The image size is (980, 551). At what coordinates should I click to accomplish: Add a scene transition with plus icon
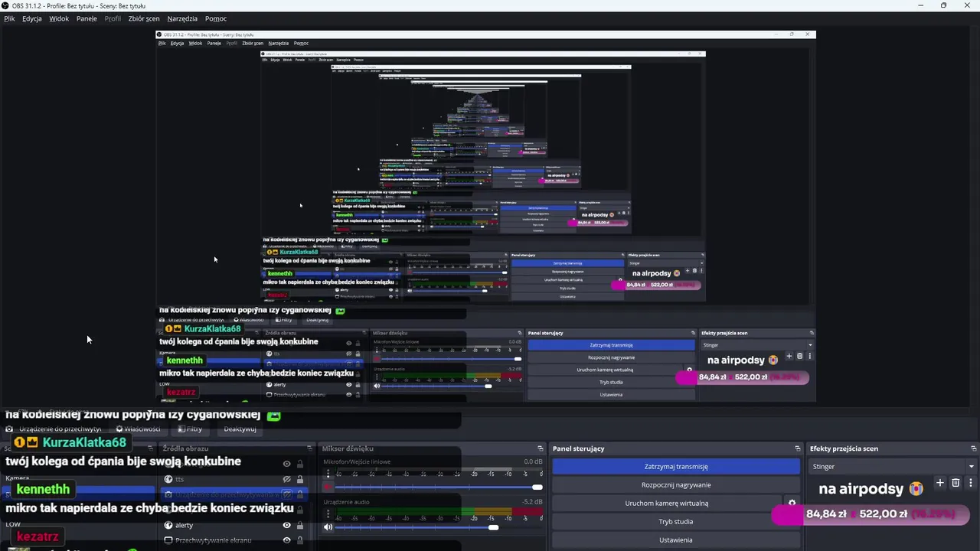click(940, 483)
